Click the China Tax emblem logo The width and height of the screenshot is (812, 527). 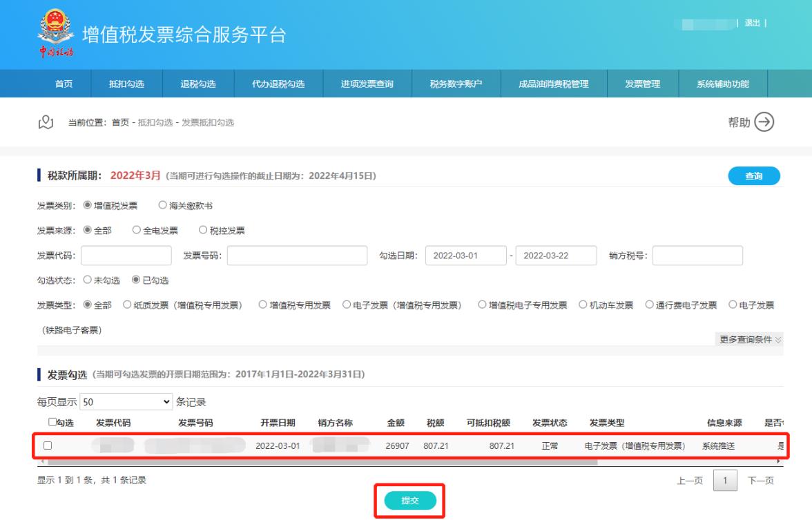pos(55,34)
